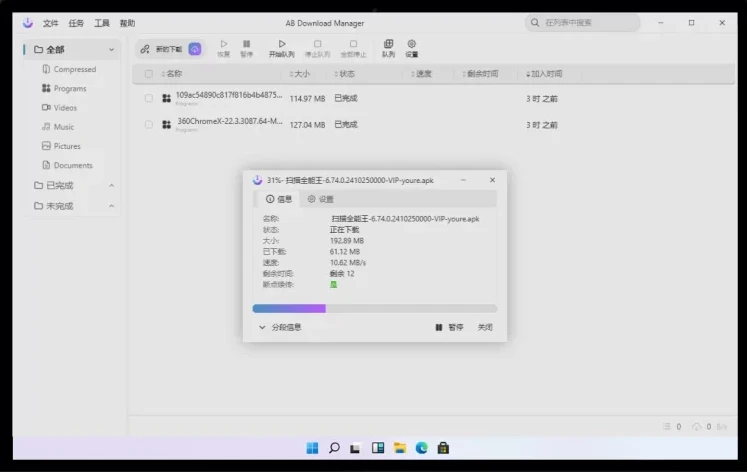Sort by 加入时间 column header
This screenshot has height=472, width=747.
click(544, 74)
